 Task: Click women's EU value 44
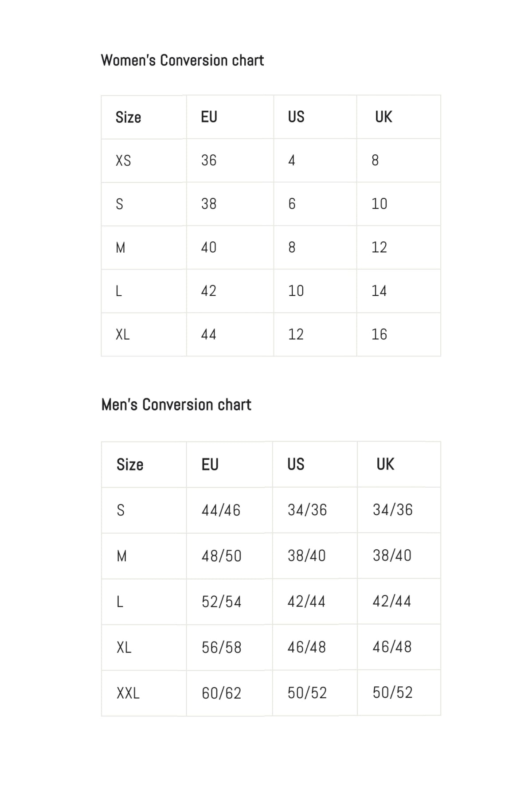coord(209,334)
